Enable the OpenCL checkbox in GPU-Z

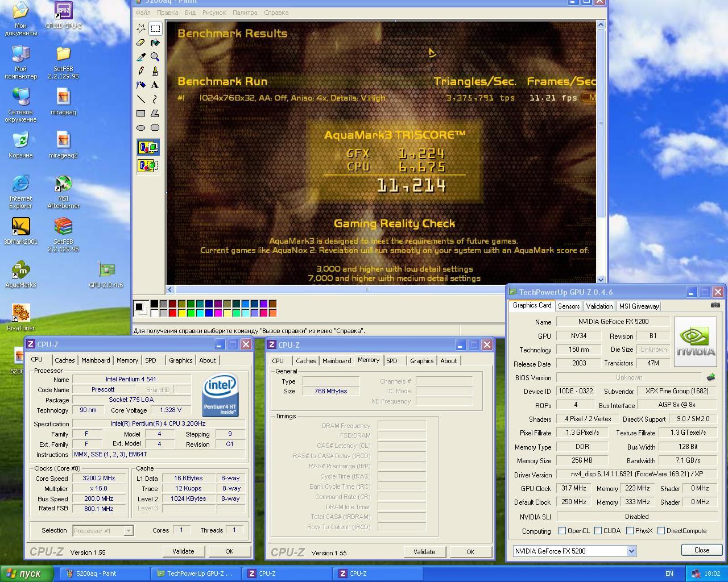[562, 531]
